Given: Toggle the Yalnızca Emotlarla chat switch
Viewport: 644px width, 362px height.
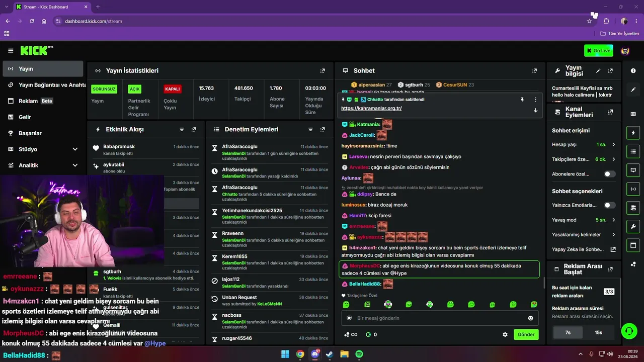Looking at the screenshot, I should [610, 205].
